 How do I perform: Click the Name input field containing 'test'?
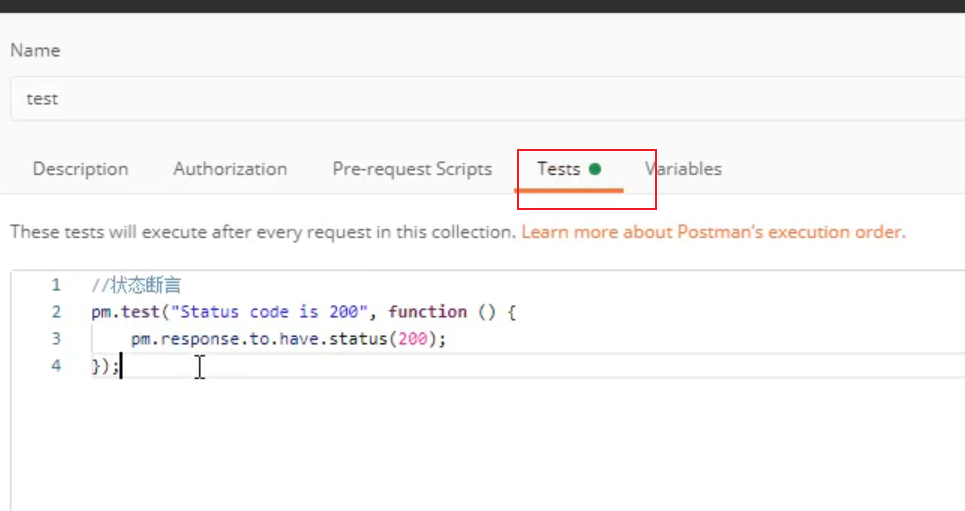point(487,99)
